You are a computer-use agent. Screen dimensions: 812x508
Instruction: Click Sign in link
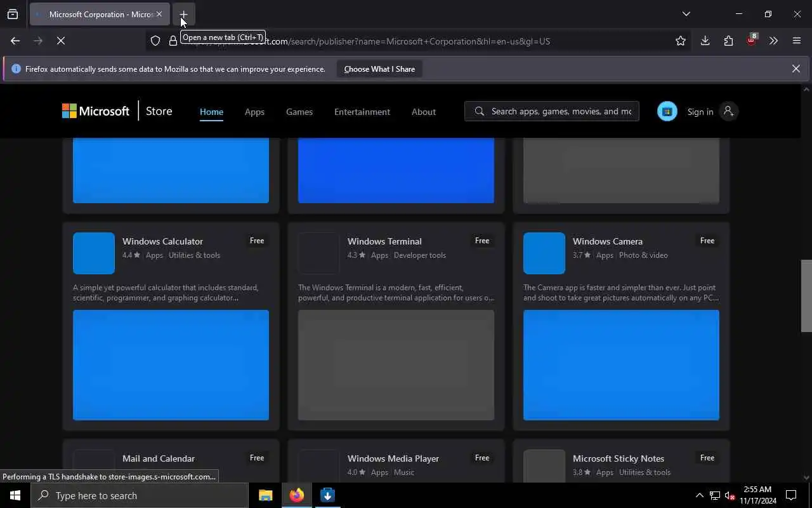pyautogui.click(x=700, y=112)
